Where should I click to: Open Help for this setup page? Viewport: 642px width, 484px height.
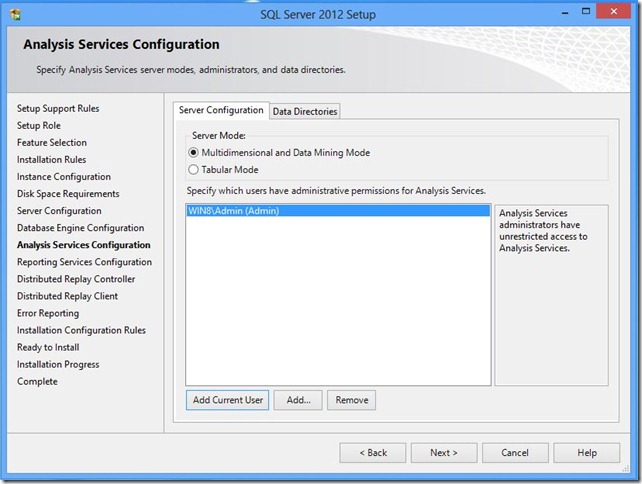click(x=587, y=453)
